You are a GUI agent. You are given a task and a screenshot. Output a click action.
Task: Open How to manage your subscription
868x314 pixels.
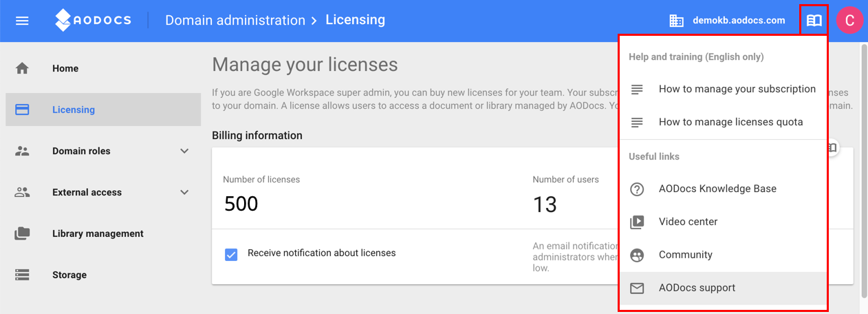click(x=722, y=89)
